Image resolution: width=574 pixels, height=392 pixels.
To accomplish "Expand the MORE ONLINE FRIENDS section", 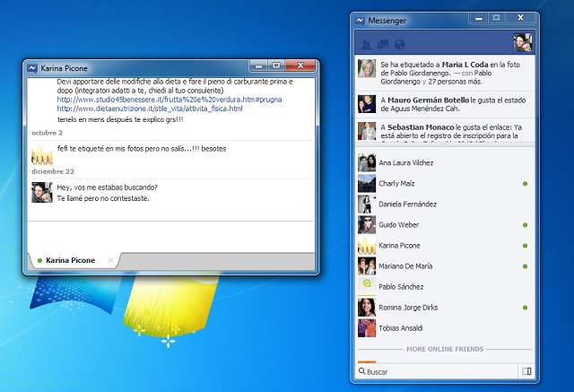I will point(444,349).
